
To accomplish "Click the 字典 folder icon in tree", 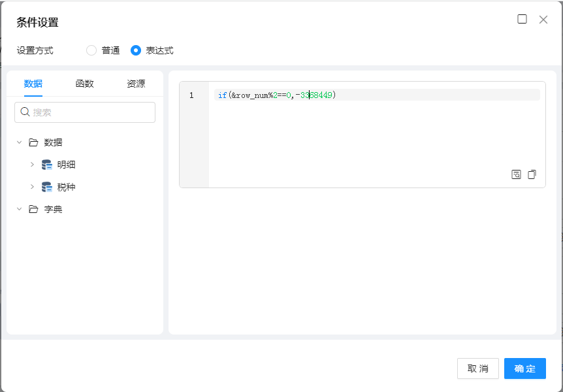I will pyautogui.click(x=33, y=209).
